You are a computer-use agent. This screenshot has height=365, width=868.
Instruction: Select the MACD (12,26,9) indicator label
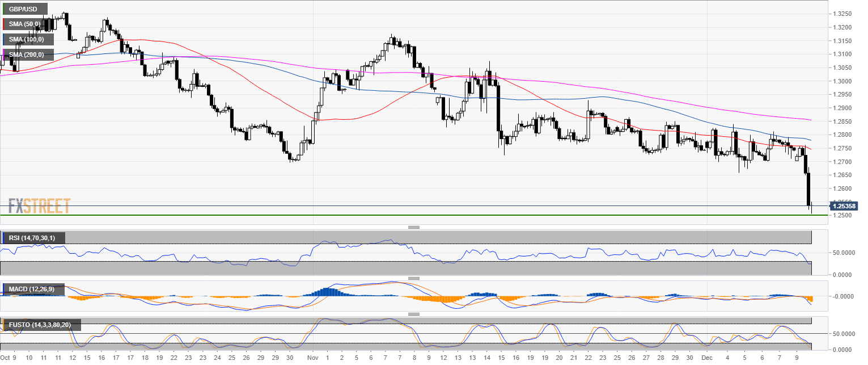31,290
